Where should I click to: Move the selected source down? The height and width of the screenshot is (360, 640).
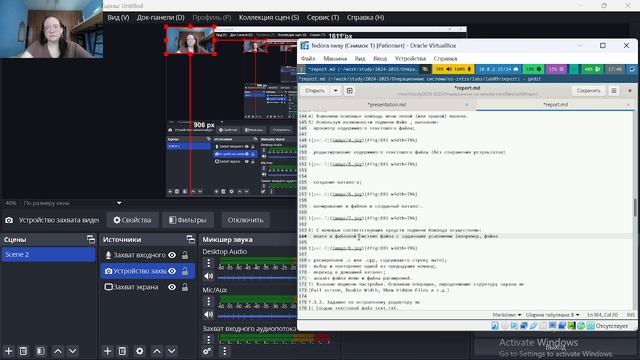pyautogui.click(x=171, y=351)
